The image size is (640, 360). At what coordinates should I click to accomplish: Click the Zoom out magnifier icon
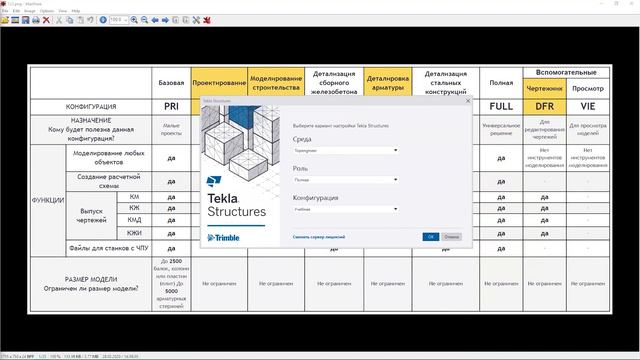point(144,20)
